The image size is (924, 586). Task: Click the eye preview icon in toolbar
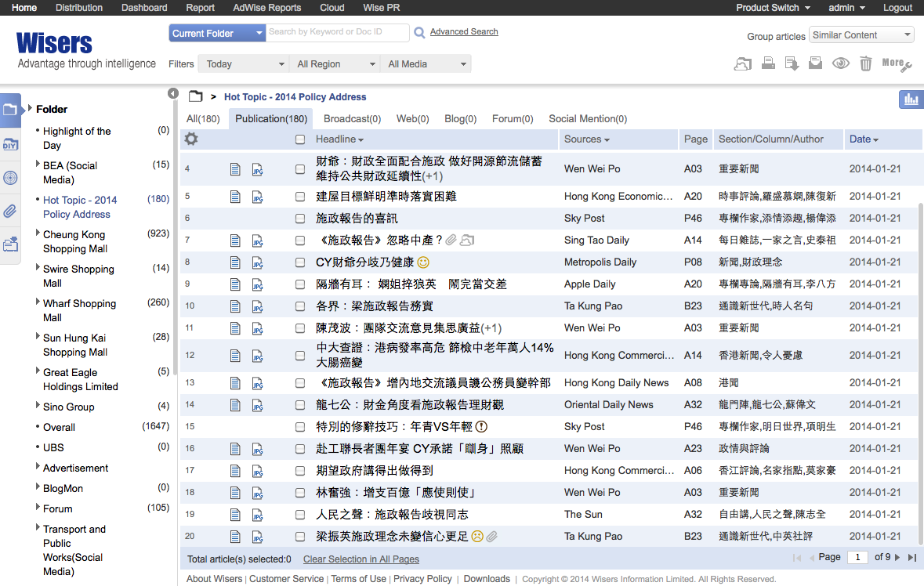pos(841,63)
